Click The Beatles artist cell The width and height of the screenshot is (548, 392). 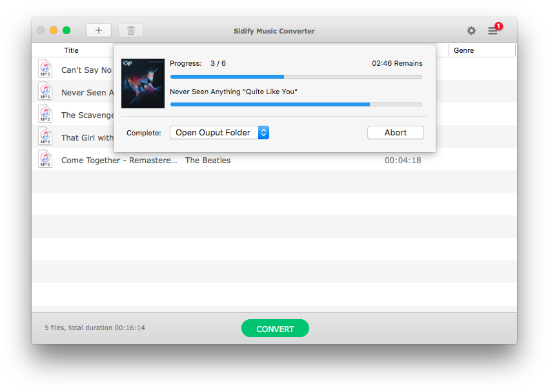click(x=208, y=161)
